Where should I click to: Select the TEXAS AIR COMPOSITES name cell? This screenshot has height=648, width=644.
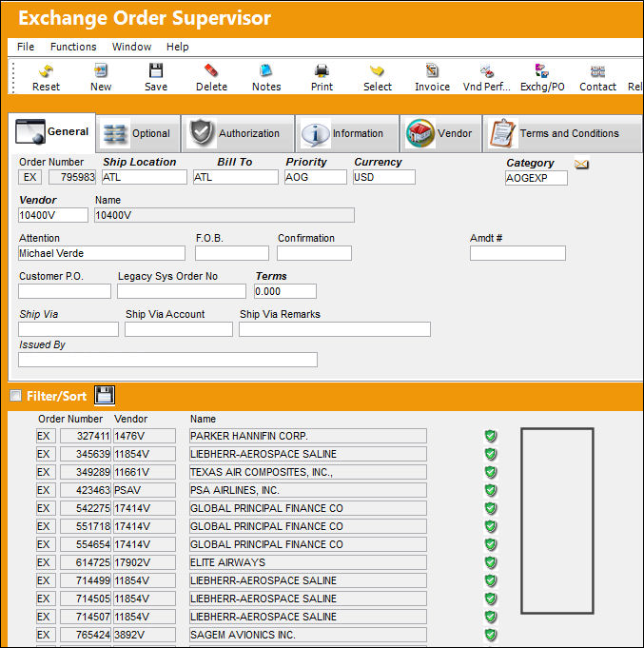pos(308,472)
